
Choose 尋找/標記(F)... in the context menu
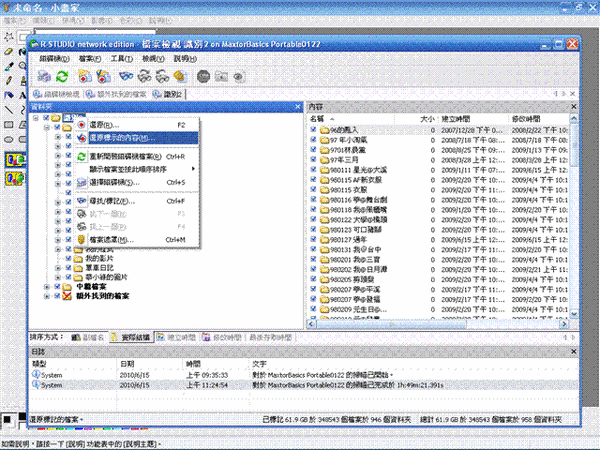(137, 201)
